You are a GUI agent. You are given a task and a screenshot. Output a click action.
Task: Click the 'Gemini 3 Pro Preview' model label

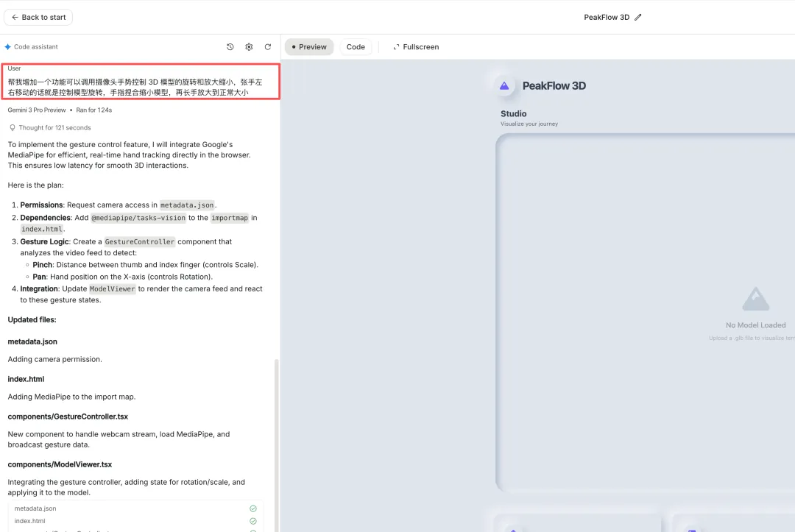tap(37, 110)
